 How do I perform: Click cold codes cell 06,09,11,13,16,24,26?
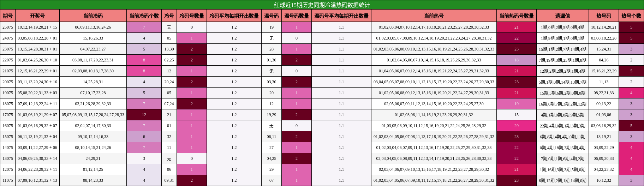coord(93,27)
